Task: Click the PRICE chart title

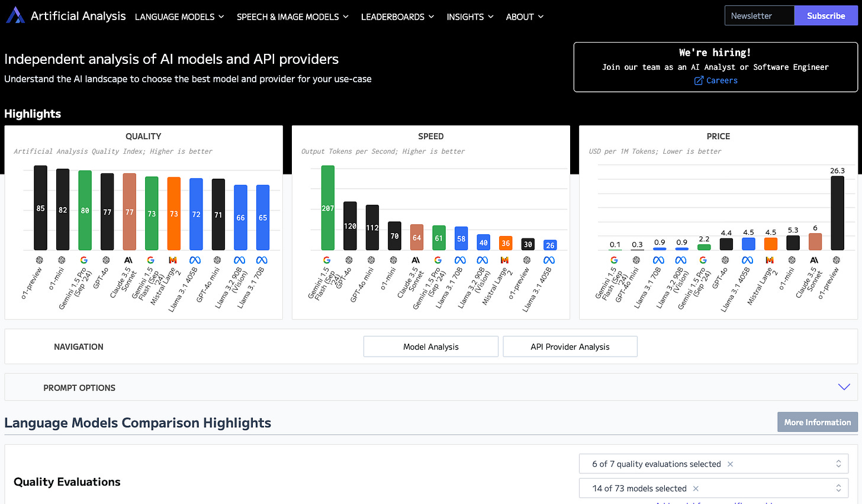Action: pyautogui.click(x=718, y=136)
